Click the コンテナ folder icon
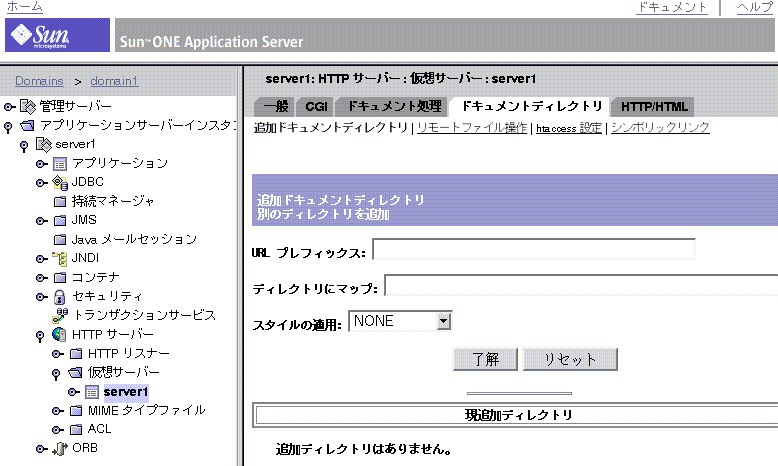This screenshot has width=778, height=466. [x=60, y=277]
